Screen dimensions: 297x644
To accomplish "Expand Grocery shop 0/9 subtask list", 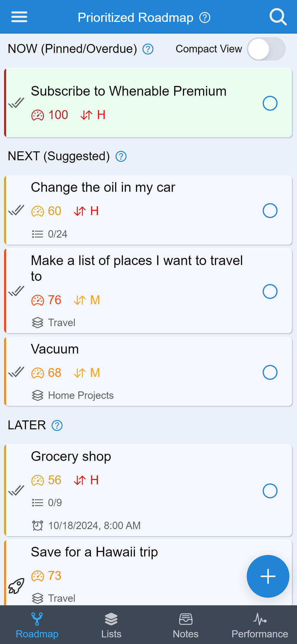I will click(x=47, y=503).
